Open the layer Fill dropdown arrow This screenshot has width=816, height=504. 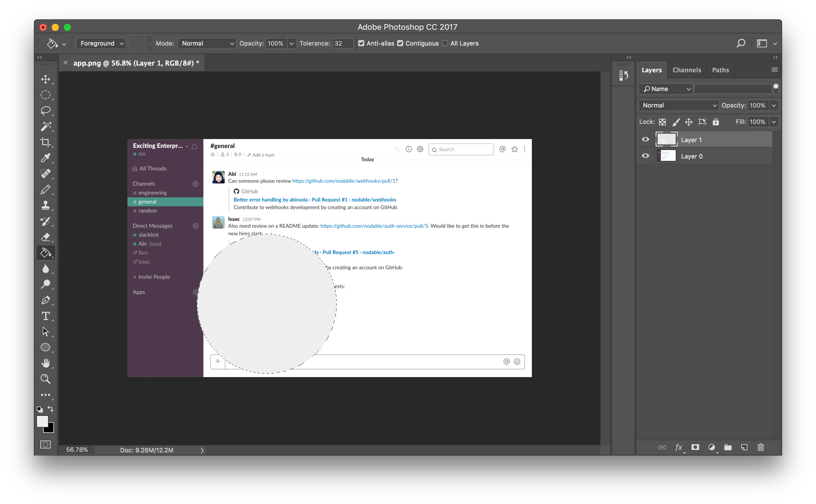pyautogui.click(x=774, y=122)
